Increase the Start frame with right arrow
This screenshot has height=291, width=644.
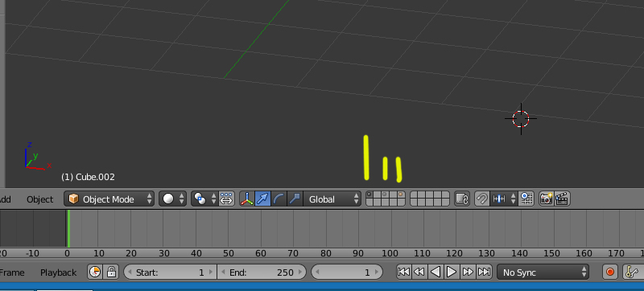tap(211, 273)
